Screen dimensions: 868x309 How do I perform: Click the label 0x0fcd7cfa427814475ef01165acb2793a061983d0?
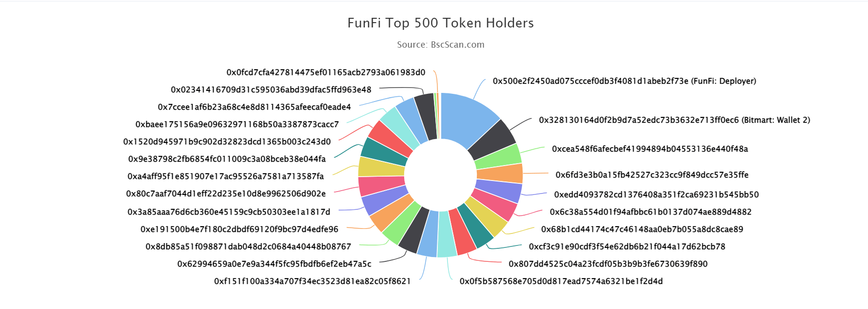pyautogui.click(x=326, y=72)
